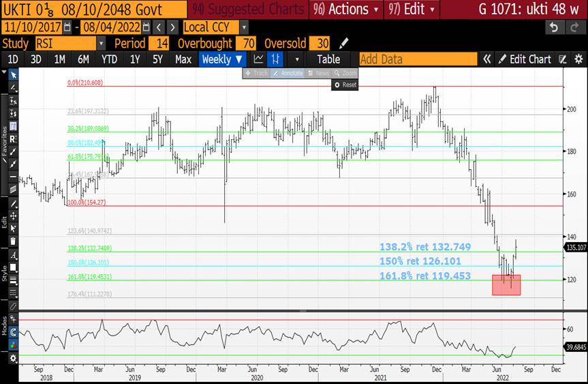Open the end date calendar picker
588x384 pixels.
pos(146,27)
